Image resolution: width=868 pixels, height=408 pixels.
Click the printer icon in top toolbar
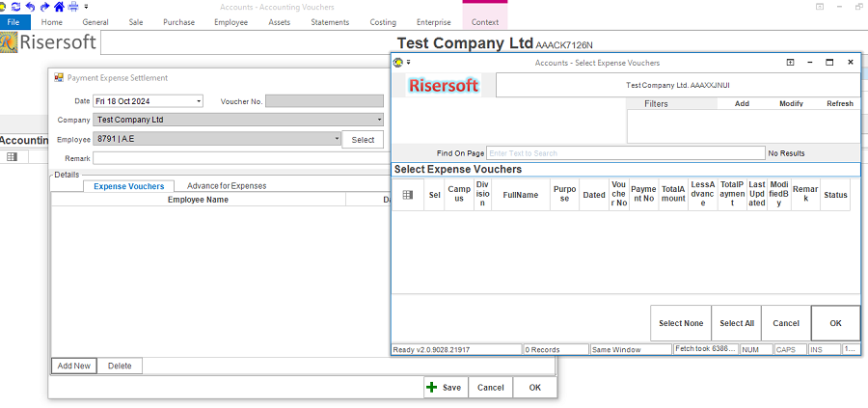73,6
